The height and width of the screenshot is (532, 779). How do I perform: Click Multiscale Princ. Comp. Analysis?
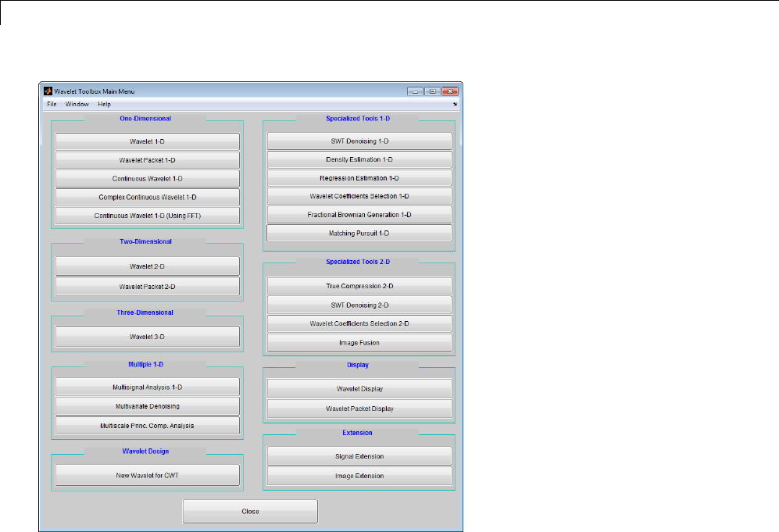(x=148, y=427)
